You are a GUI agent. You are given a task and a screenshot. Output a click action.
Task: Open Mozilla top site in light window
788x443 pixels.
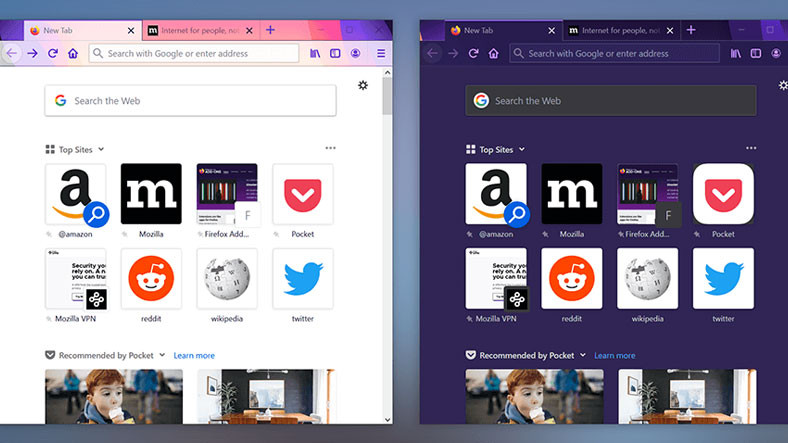[151, 194]
